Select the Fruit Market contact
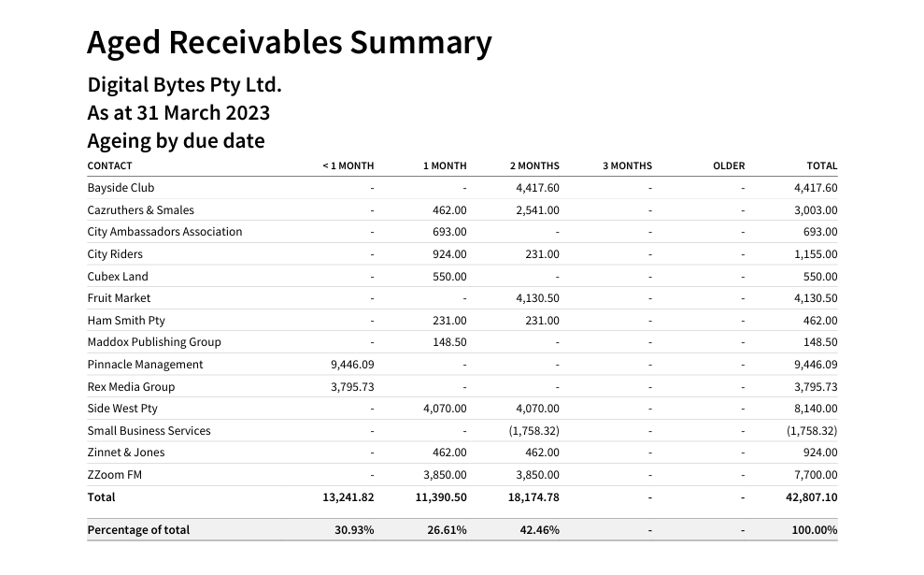The height and width of the screenshot is (575, 924). 119,298
